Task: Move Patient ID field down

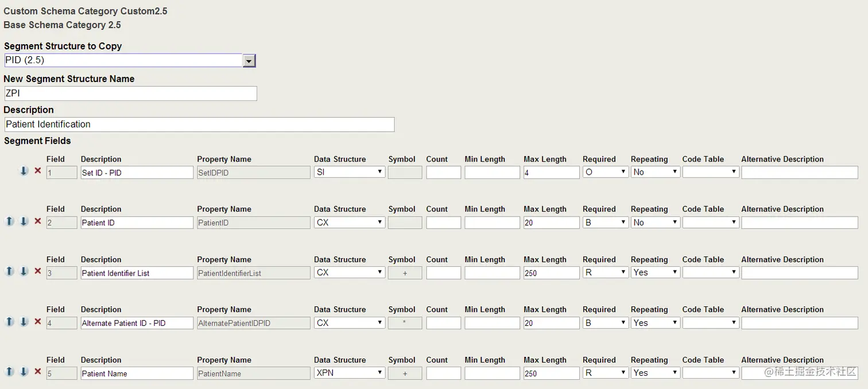Action: (24, 221)
